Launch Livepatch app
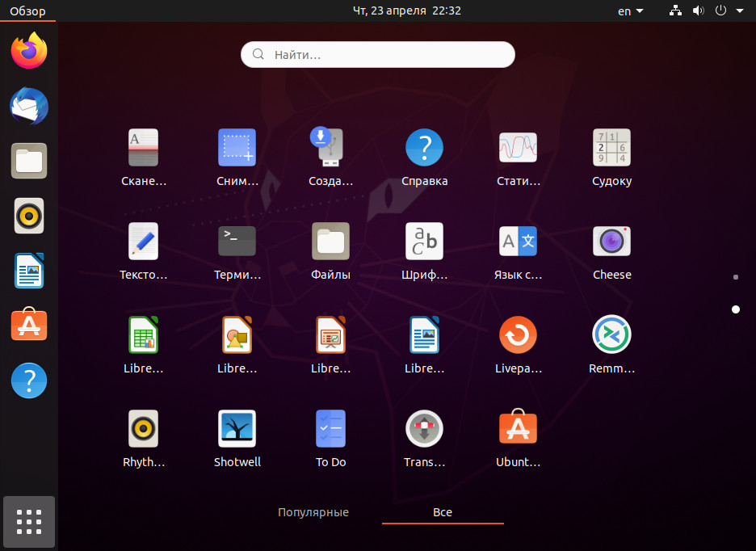The image size is (756, 551). (x=518, y=334)
